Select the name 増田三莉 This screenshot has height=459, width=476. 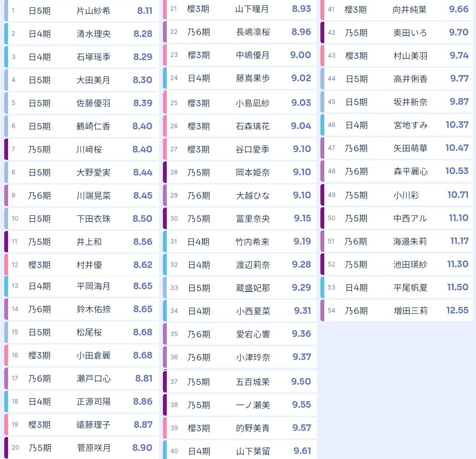(x=410, y=311)
